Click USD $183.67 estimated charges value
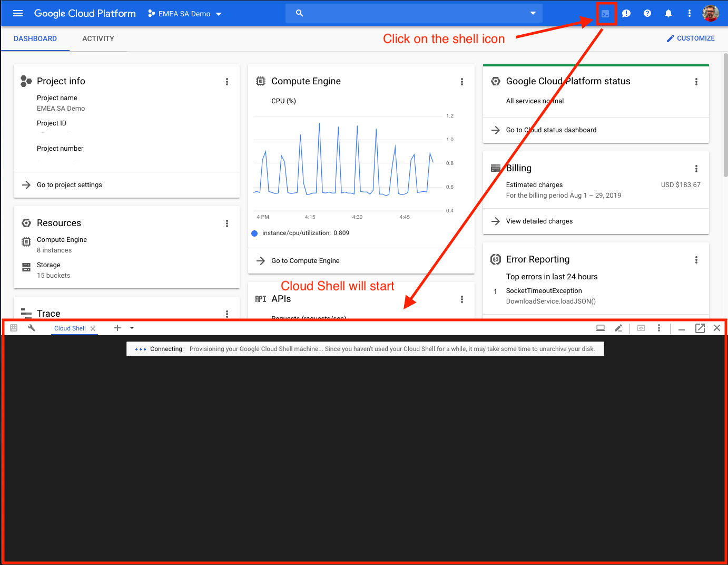This screenshot has width=728, height=565. 681,185
